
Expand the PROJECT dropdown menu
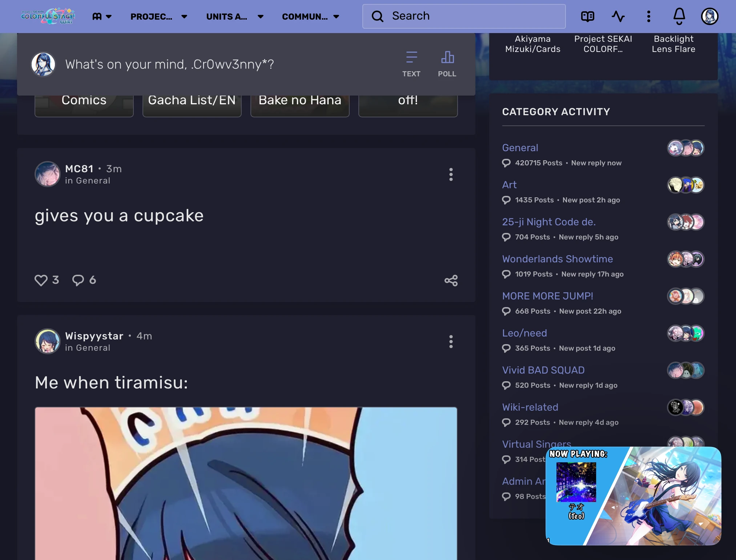(x=159, y=16)
